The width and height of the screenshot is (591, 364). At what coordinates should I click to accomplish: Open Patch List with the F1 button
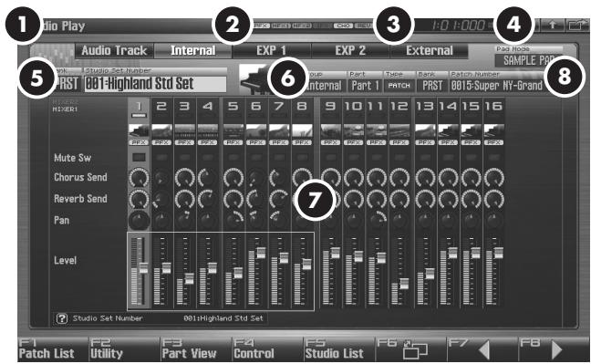click(53, 348)
